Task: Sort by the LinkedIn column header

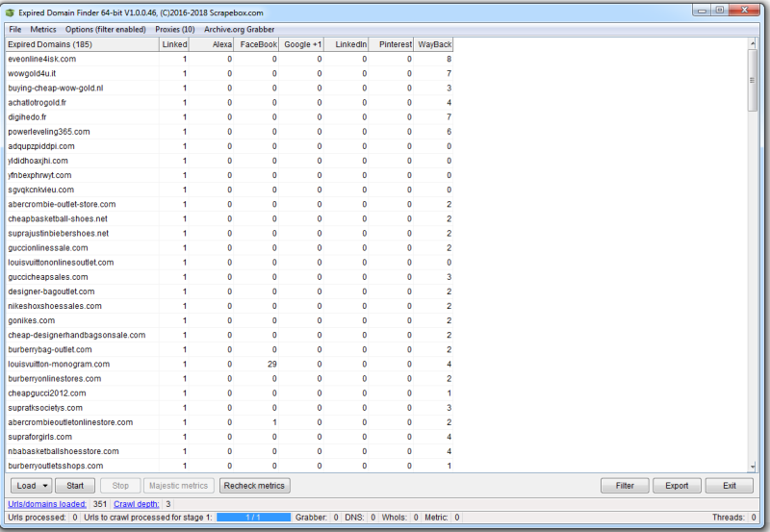Action: [346, 44]
